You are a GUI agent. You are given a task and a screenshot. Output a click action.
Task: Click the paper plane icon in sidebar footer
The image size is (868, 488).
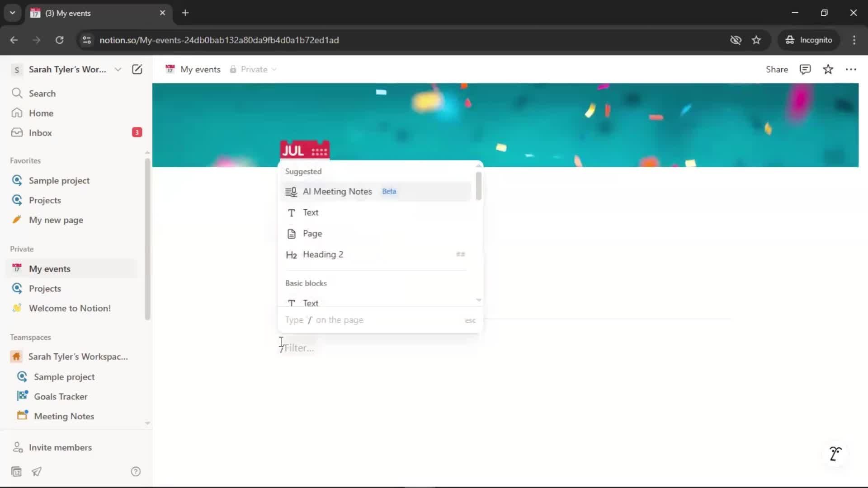pos(37,471)
